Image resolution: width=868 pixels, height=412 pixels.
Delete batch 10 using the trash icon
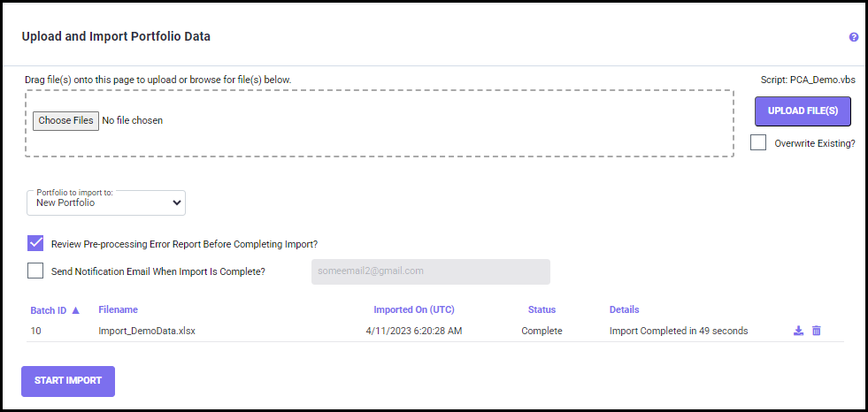(817, 331)
